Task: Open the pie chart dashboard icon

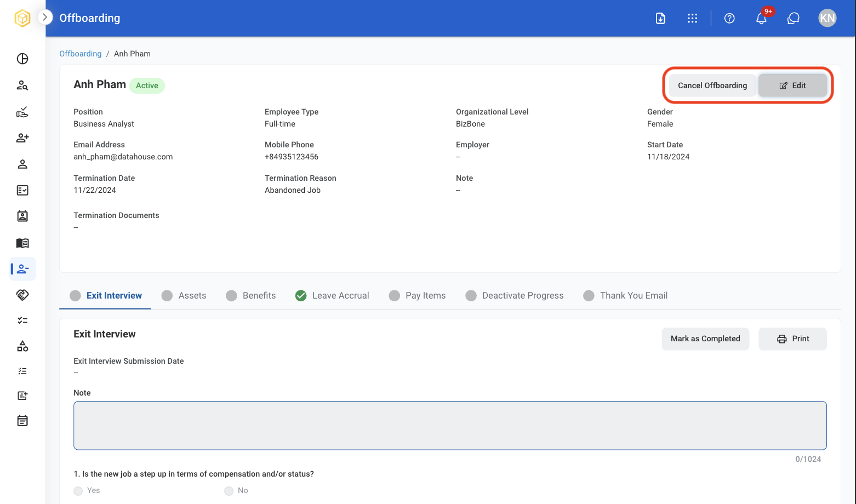Action: 22,59
